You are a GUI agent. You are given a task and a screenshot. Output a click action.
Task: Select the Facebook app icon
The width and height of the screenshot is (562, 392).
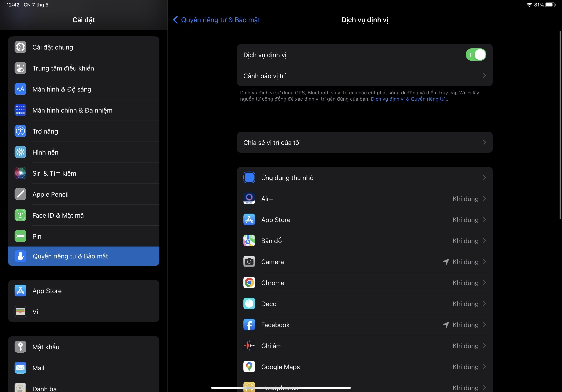[249, 325]
